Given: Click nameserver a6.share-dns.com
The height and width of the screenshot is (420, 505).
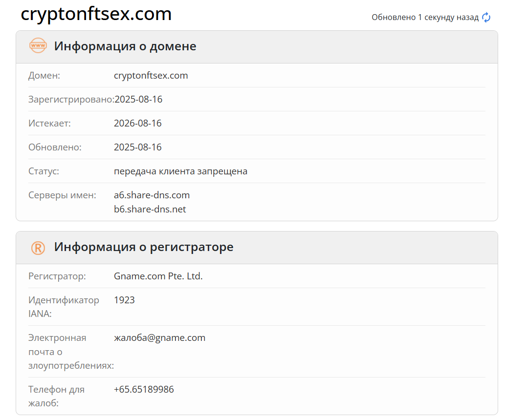Looking at the screenshot, I should (152, 195).
